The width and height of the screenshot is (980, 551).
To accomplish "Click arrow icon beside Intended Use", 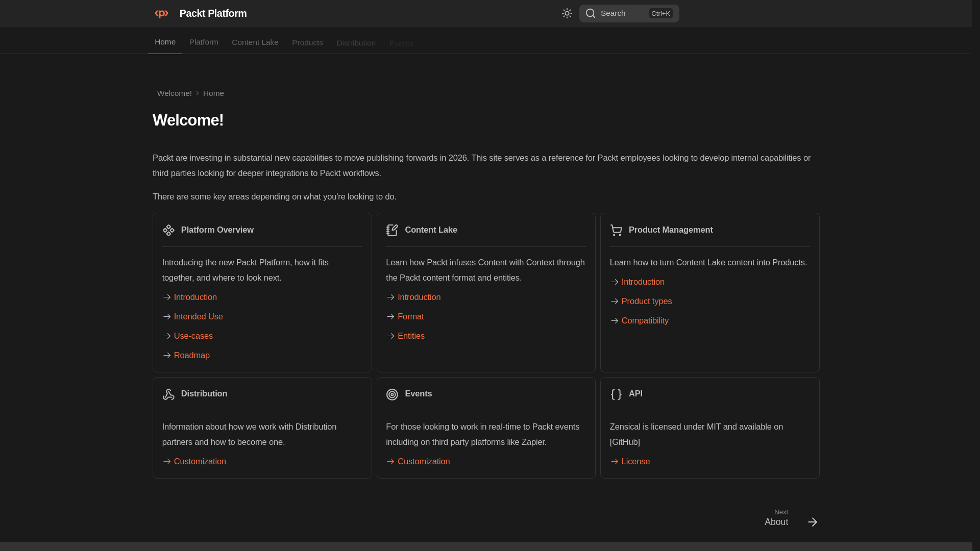I will tap(167, 317).
